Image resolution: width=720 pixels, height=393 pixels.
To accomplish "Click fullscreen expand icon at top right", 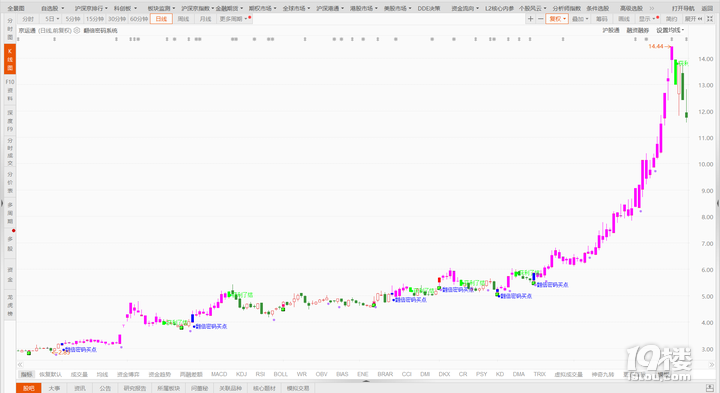I will tap(710, 19).
